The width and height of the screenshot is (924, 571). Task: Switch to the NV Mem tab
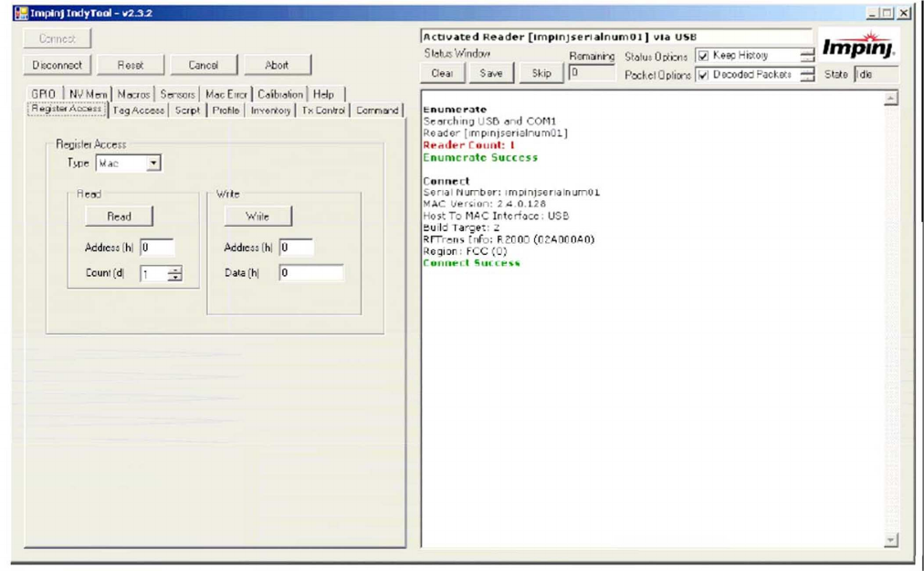tap(88, 94)
